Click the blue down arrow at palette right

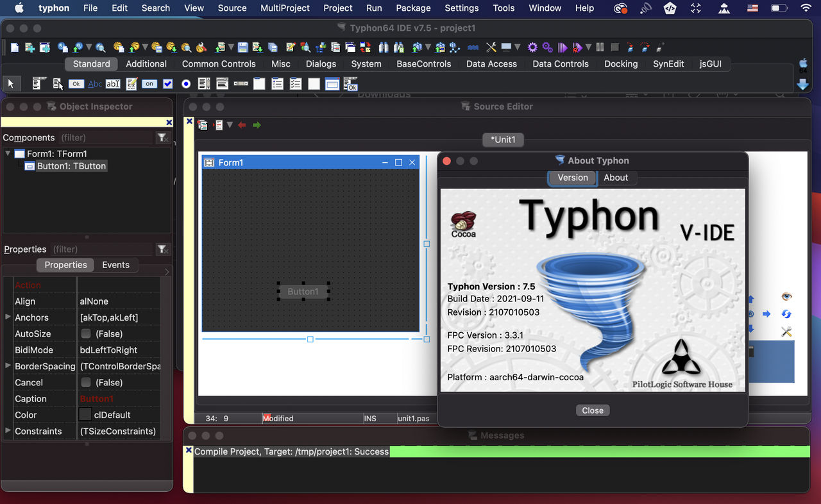(x=802, y=84)
